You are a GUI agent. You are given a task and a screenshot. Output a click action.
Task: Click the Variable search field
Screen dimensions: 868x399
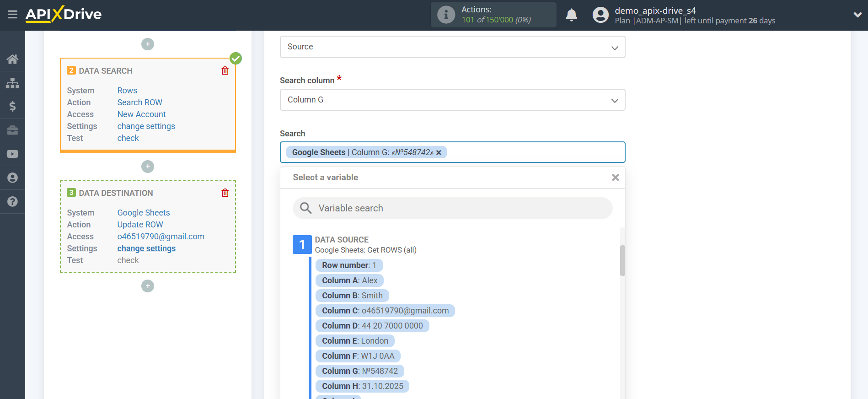pos(452,208)
